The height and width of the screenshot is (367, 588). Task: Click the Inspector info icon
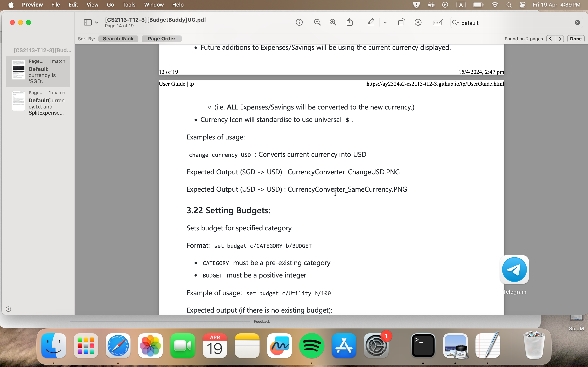(299, 23)
